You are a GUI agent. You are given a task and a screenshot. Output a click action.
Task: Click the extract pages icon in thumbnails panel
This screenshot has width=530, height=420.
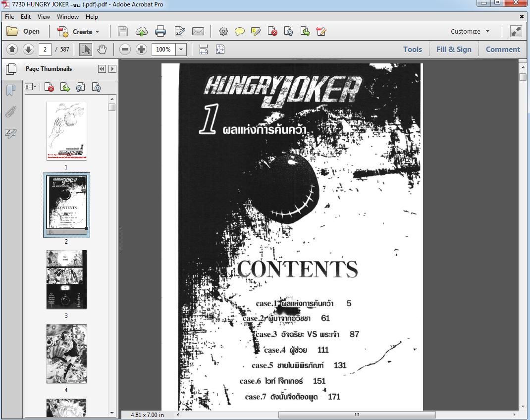[x=65, y=87]
